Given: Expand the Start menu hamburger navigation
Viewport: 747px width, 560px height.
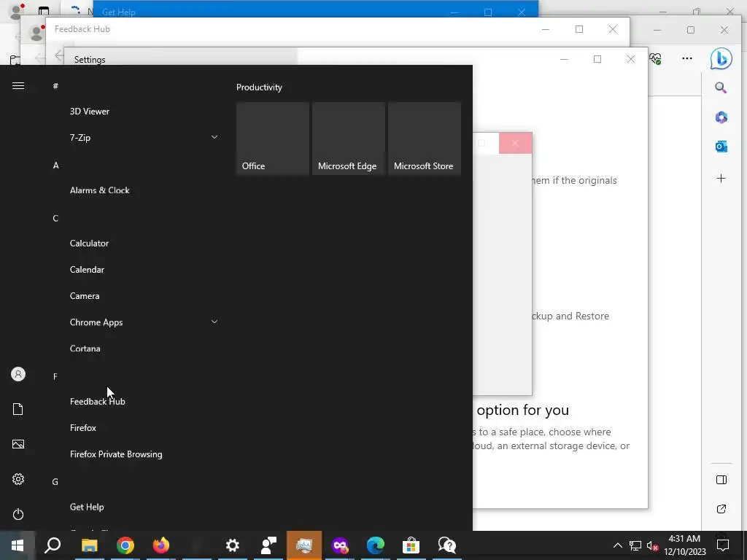Looking at the screenshot, I should (x=18, y=86).
